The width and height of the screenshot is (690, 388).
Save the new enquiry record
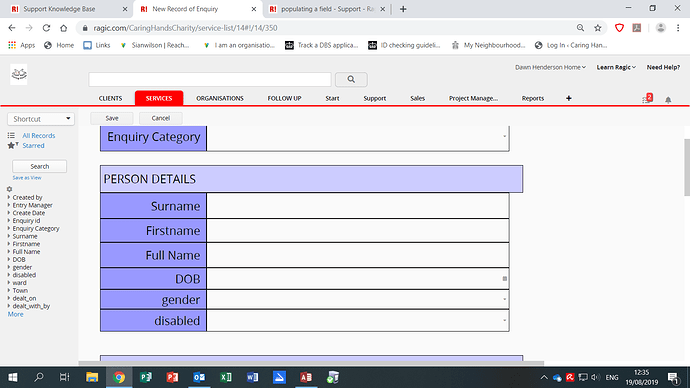click(112, 118)
